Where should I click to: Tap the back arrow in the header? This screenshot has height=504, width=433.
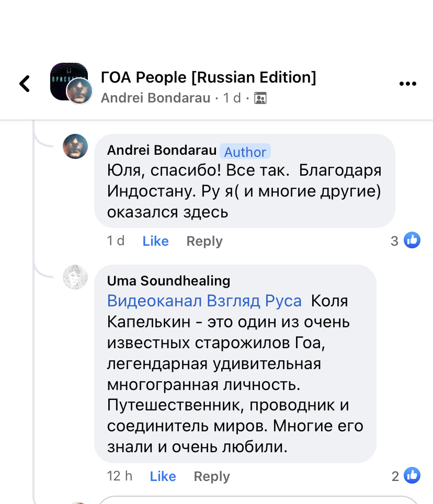25,84
